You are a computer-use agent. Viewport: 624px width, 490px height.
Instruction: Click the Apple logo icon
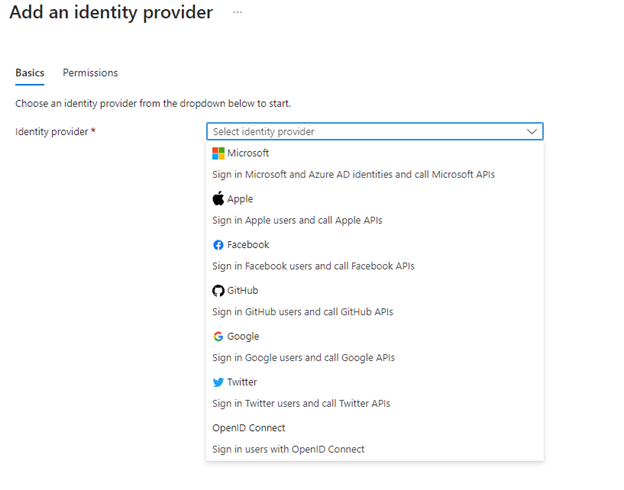tap(219, 199)
